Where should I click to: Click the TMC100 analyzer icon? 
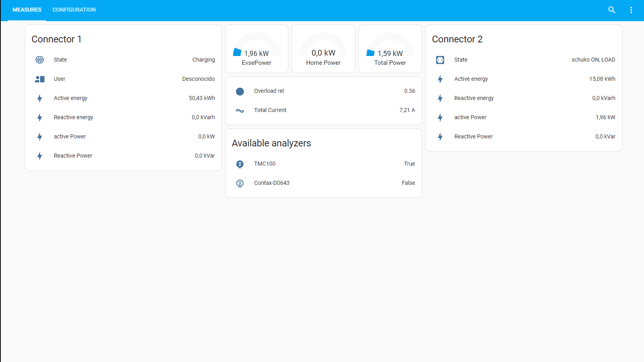click(240, 164)
